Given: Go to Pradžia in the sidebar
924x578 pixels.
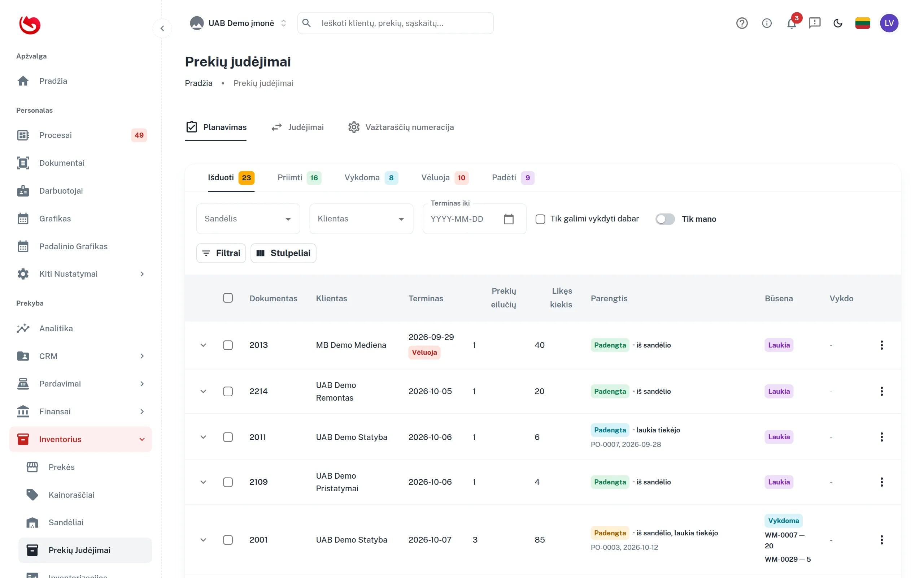Looking at the screenshot, I should 80,81.
